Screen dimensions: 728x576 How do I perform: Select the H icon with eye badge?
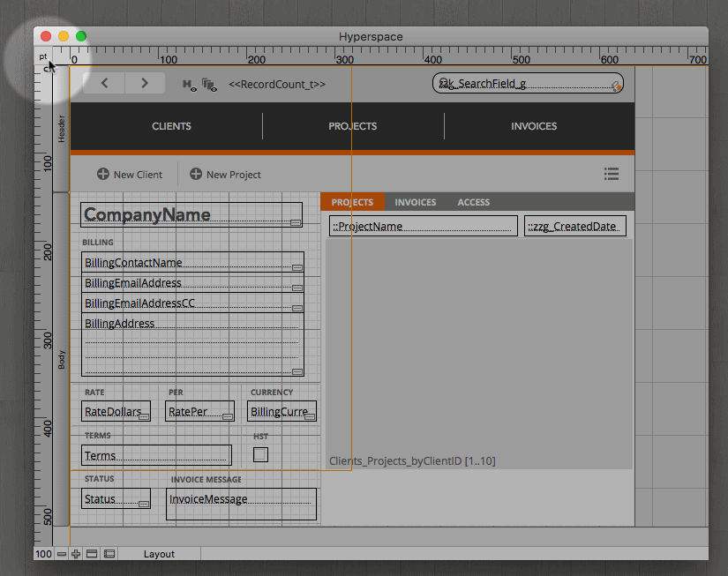pos(189,85)
